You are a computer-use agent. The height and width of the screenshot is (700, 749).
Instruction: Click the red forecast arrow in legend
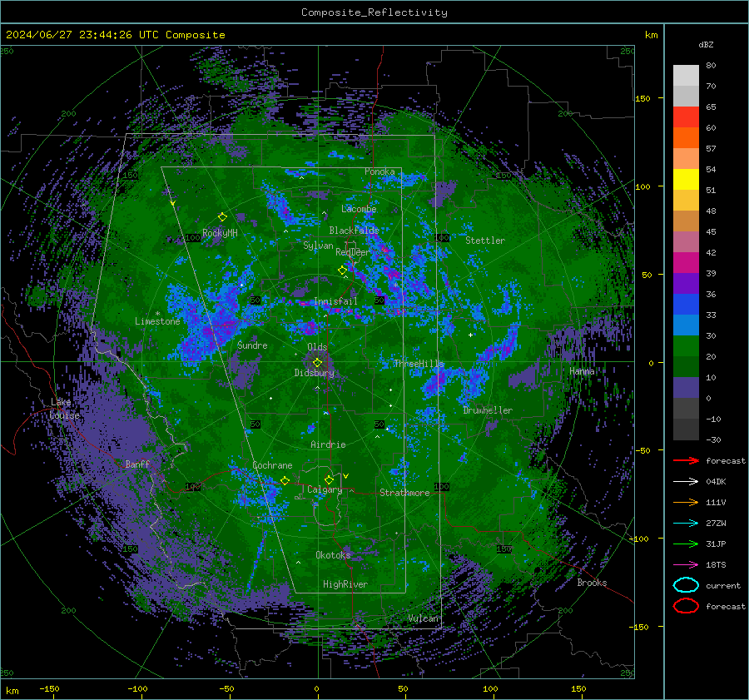pos(686,460)
